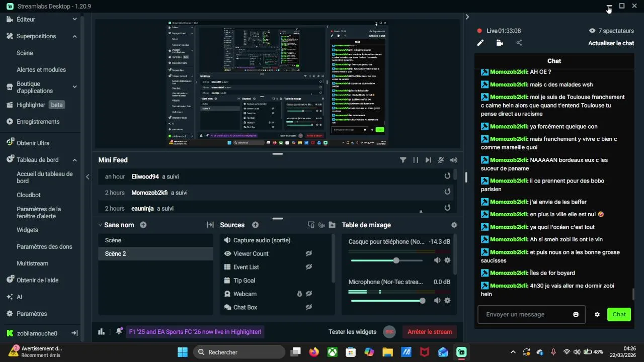Viewport: 644px width, 362px height.
Task: Add a new source with the plus icon
Action: pyautogui.click(x=255, y=225)
